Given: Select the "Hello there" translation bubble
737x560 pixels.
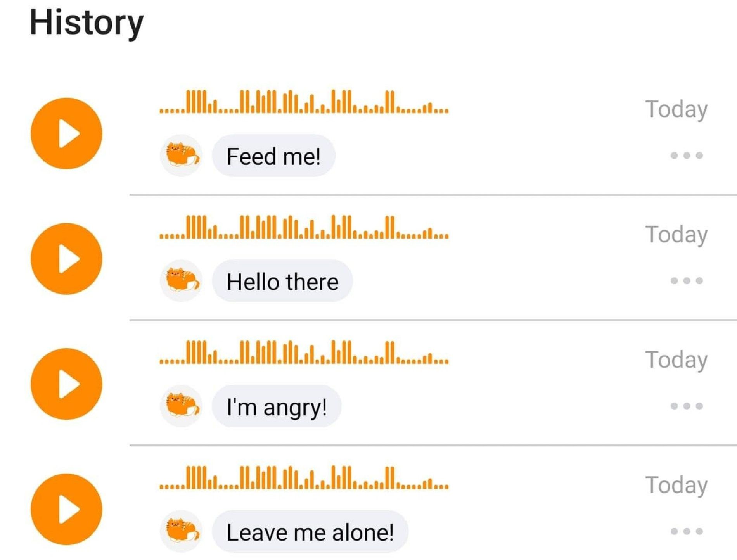Looking at the screenshot, I should click(x=282, y=281).
